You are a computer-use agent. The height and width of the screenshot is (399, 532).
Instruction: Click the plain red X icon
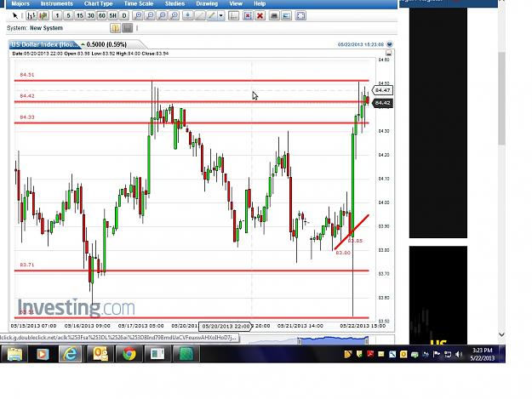pyautogui.click(x=260, y=15)
